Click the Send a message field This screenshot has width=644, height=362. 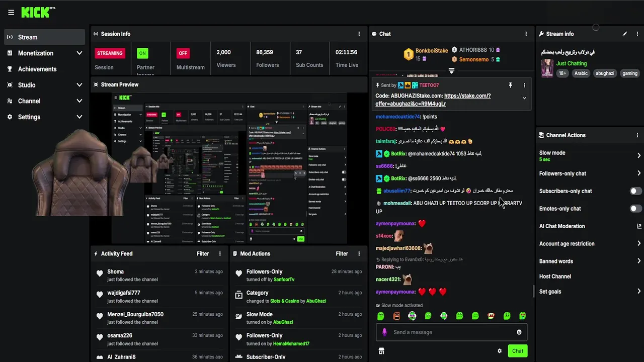tap(451, 332)
